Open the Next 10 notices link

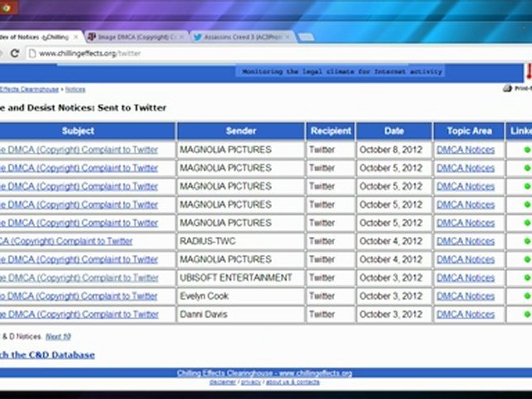tap(57, 337)
